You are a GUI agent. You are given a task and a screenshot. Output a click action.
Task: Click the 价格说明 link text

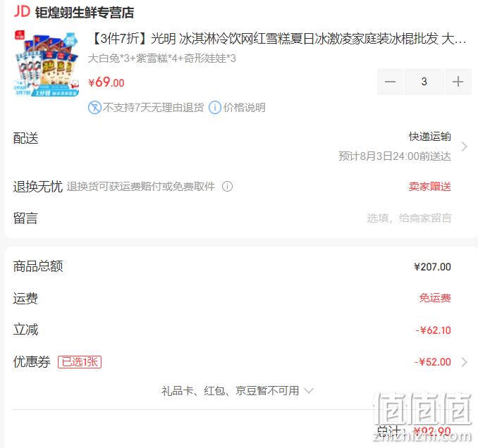pos(244,108)
